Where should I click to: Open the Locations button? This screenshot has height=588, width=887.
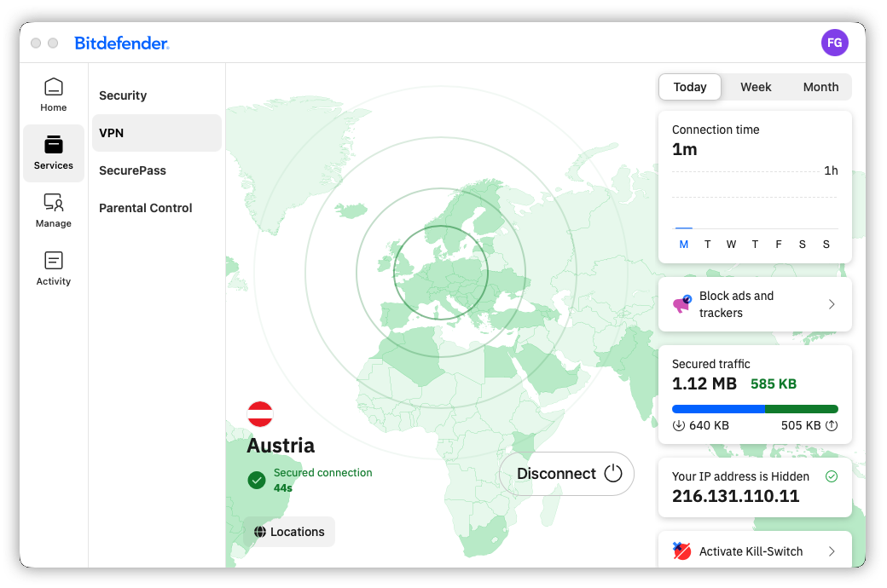pos(289,532)
